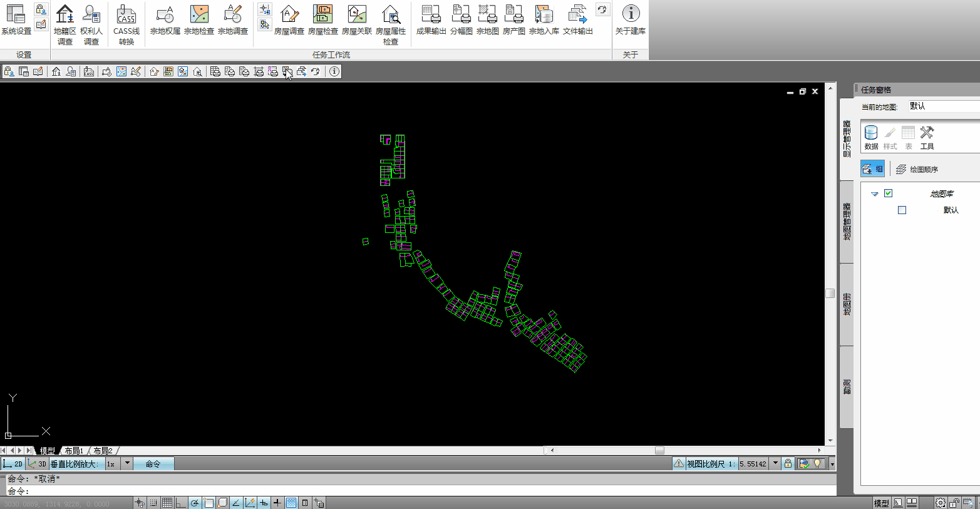
Task: Toggle the lock icon beside view scale
Action: coord(788,464)
